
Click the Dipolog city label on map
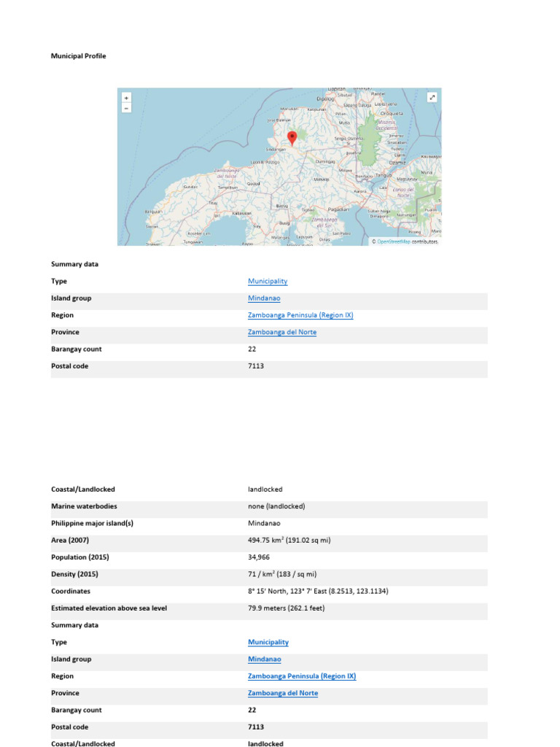tap(325, 99)
